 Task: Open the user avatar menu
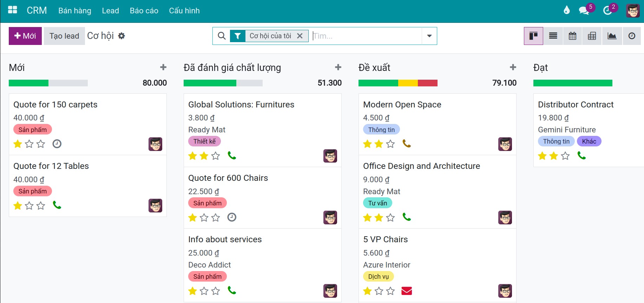pos(633,11)
